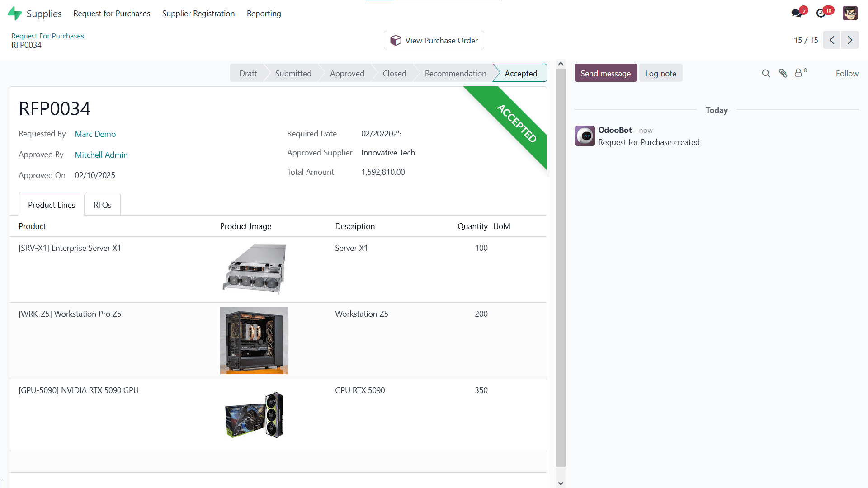Click the Workstation Pro Z5 product image
868x488 pixels.
pyautogui.click(x=254, y=341)
